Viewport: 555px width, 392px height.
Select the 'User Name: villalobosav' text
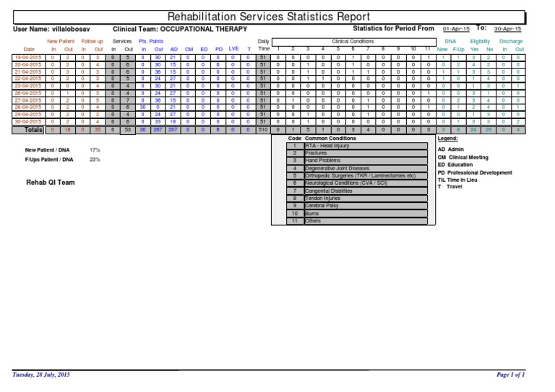pyautogui.click(x=51, y=30)
